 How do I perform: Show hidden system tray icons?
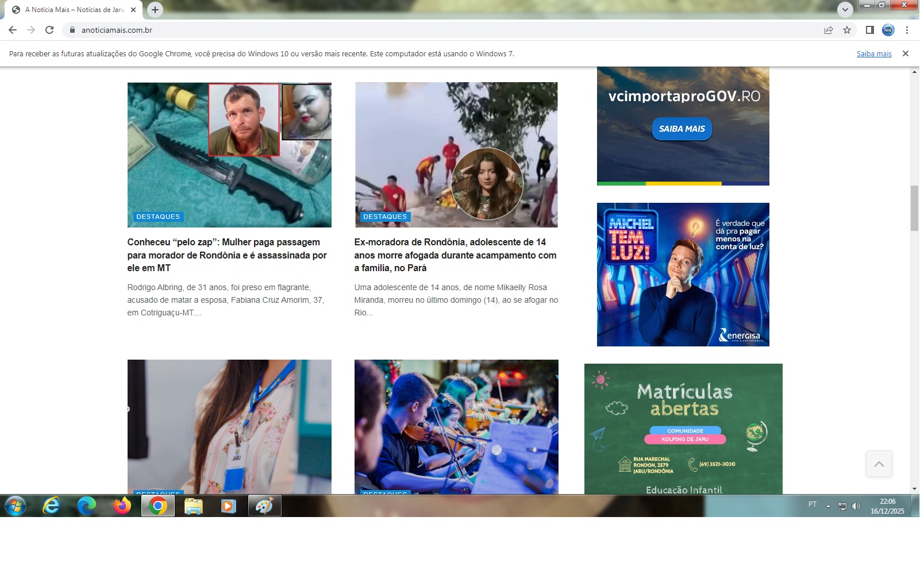(828, 506)
